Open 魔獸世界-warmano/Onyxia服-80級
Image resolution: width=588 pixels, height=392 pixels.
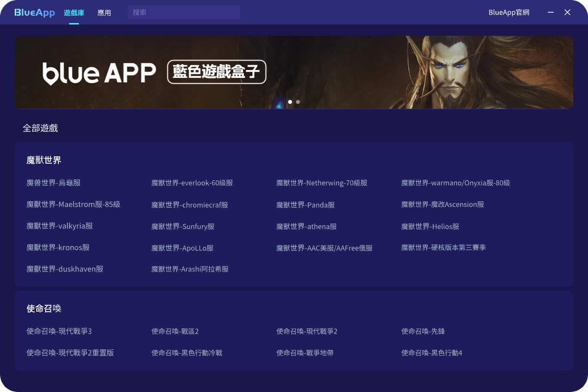coord(456,183)
